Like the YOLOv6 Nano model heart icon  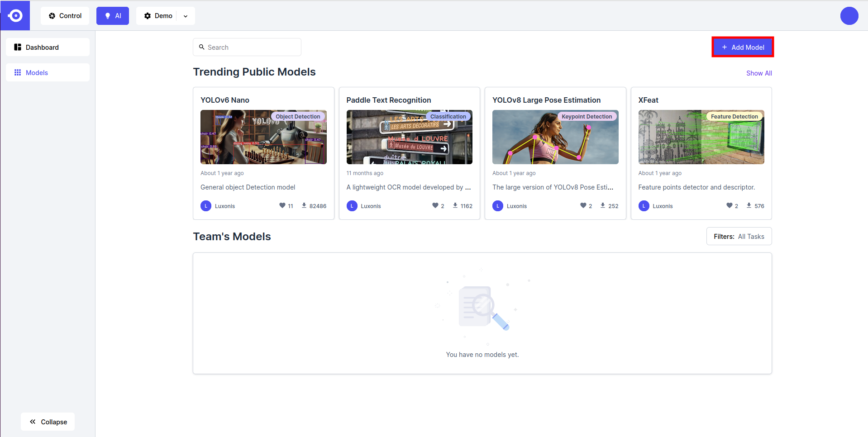tap(282, 205)
